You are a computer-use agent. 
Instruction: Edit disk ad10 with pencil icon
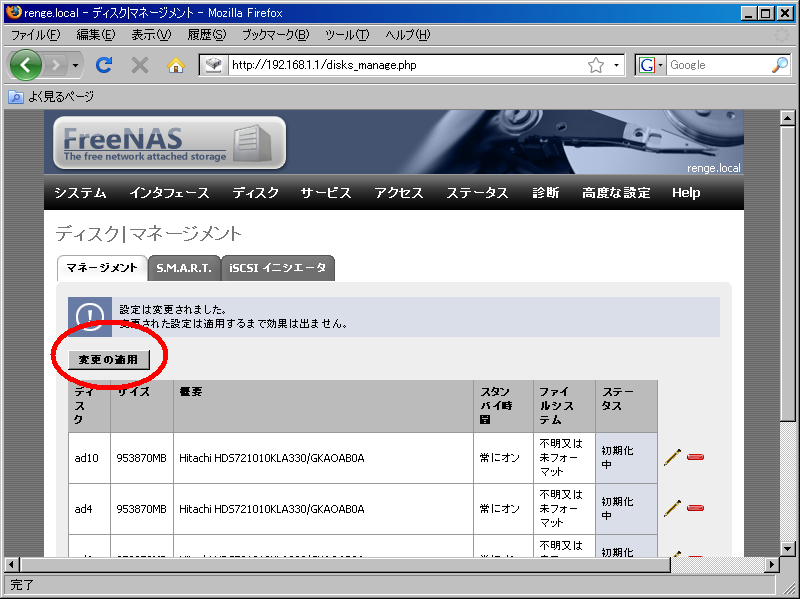tap(672, 457)
